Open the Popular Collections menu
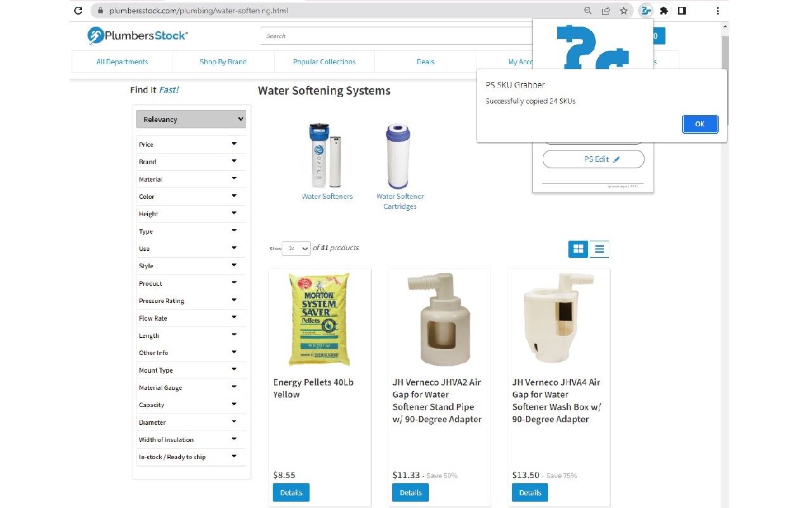812x508 pixels. coord(324,62)
